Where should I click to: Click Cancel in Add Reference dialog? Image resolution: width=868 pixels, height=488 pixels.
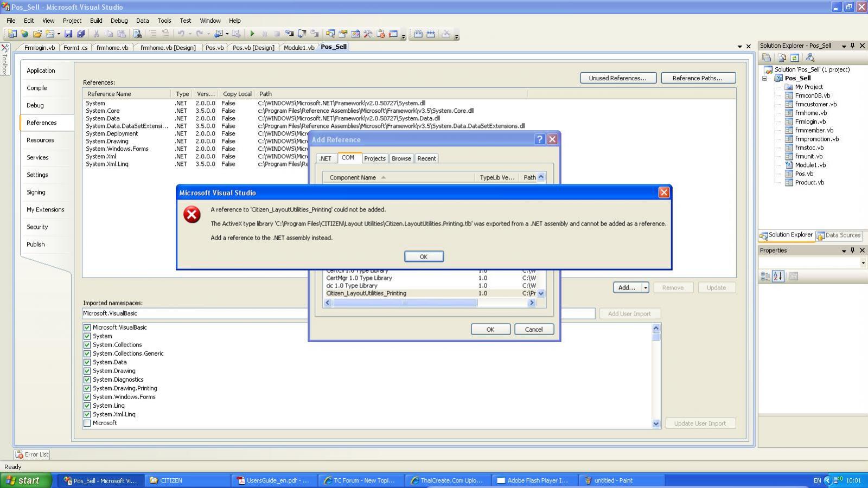coord(533,329)
